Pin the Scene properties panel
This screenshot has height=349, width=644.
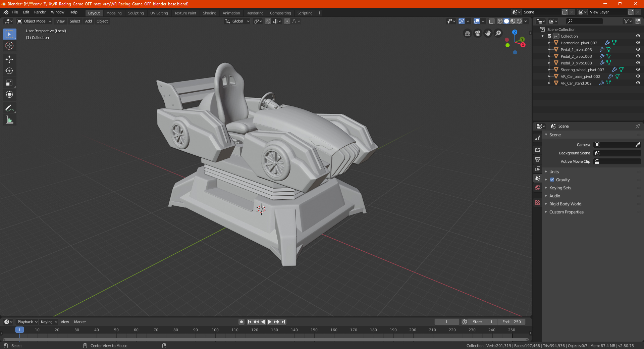(x=638, y=126)
